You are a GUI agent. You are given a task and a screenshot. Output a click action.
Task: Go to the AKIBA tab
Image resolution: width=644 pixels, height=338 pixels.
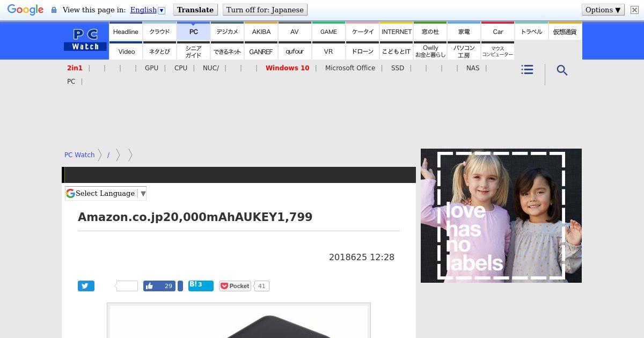click(x=261, y=31)
